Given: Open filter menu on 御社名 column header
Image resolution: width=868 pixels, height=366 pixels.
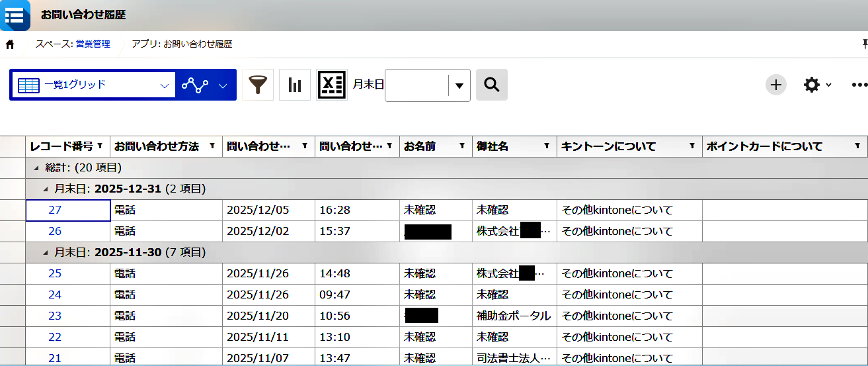Looking at the screenshot, I should coord(547,146).
